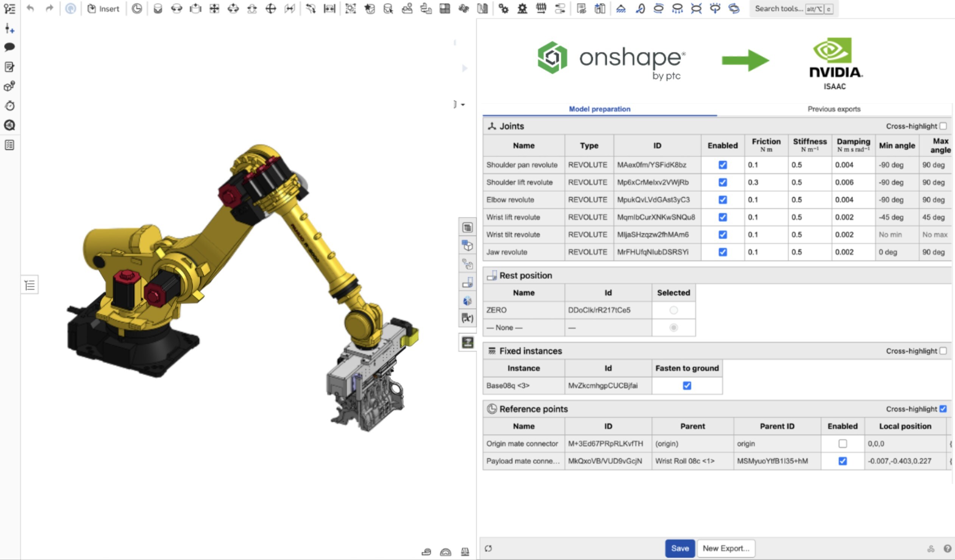Open the comments speech bubble icon

tap(9, 47)
